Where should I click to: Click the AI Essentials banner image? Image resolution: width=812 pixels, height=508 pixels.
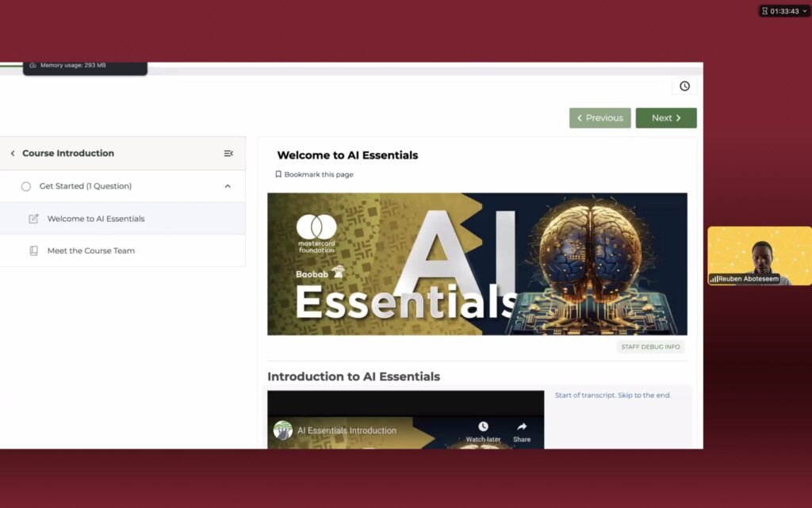tap(477, 264)
